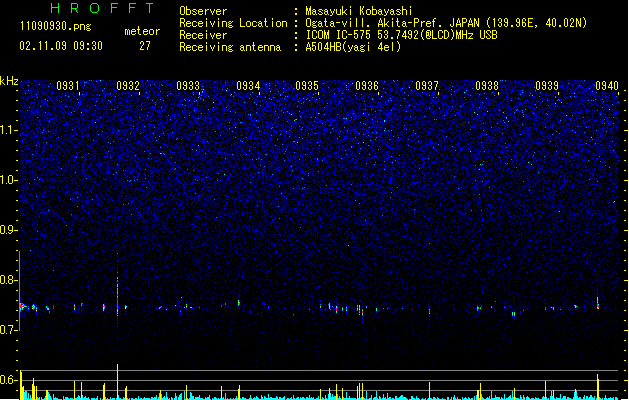
Task: Click the 0938 time marker
Action: point(487,86)
